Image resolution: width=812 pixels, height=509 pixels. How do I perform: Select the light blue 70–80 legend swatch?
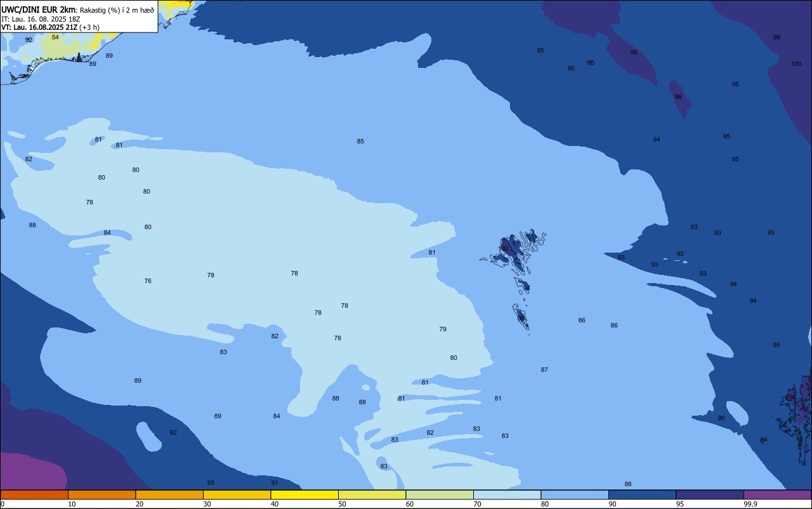pos(507,494)
